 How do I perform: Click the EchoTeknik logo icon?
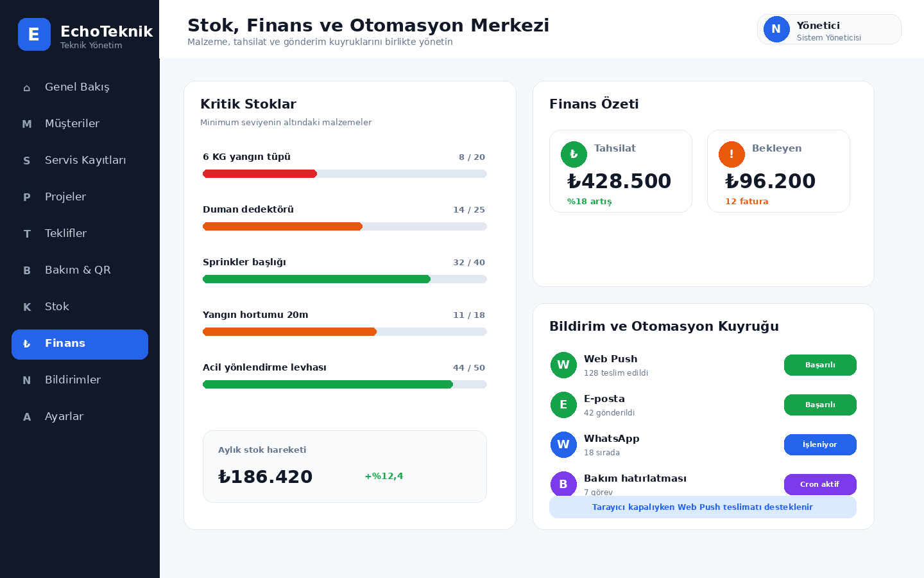click(34, 34)
